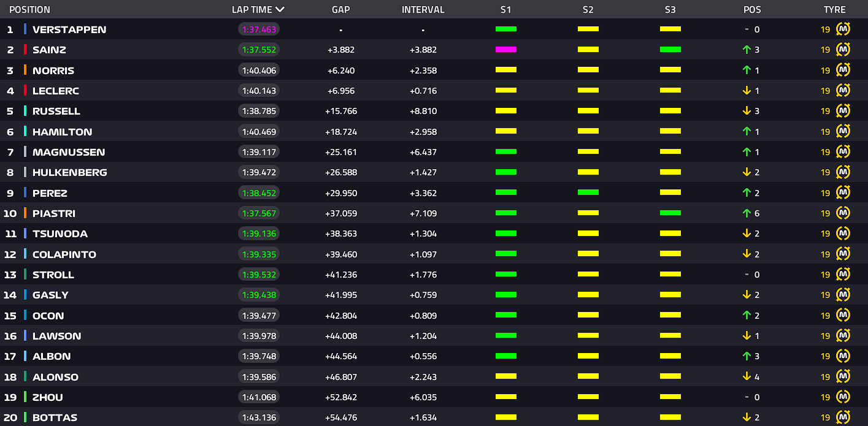Select driver name Norris
This screenshot has width=868, height=426.
pos(53,70)
